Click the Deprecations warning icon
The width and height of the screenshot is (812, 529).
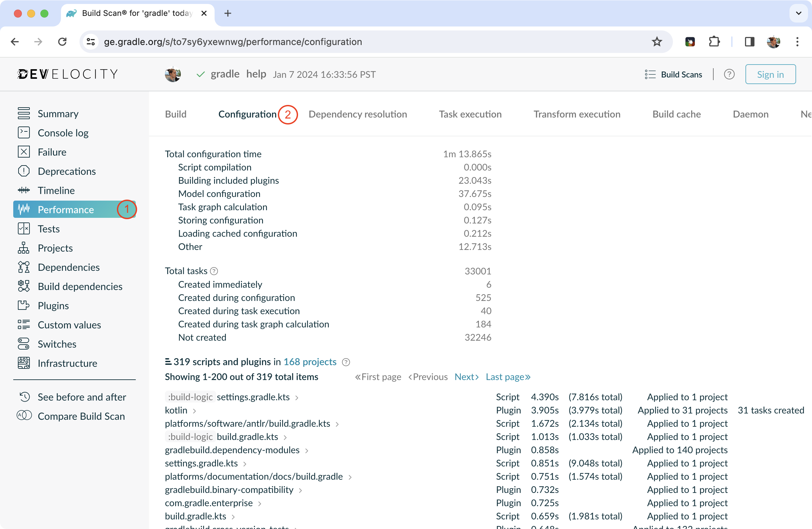tap(24, 171)
